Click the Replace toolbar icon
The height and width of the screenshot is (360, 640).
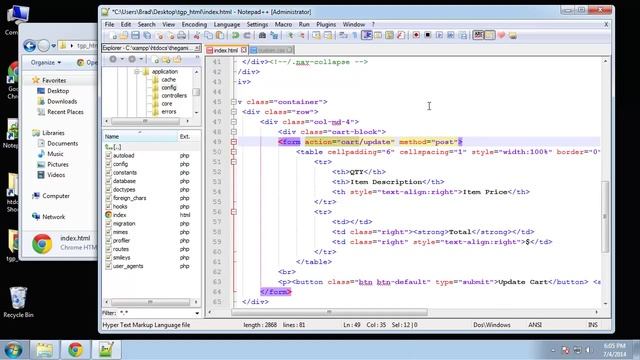(x=274, y=36)
